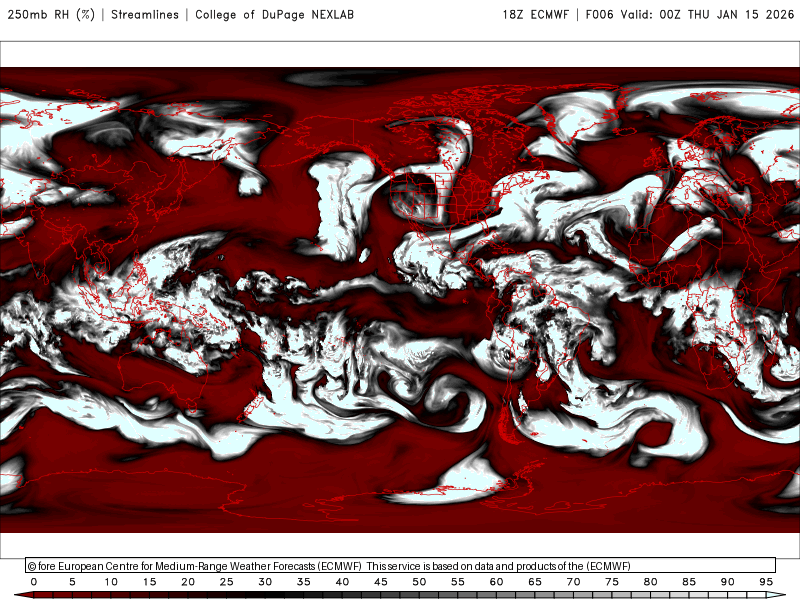
Task: Click the ECMWF copyright notice text
Action: pyautogui.click(x=329, y=566)
